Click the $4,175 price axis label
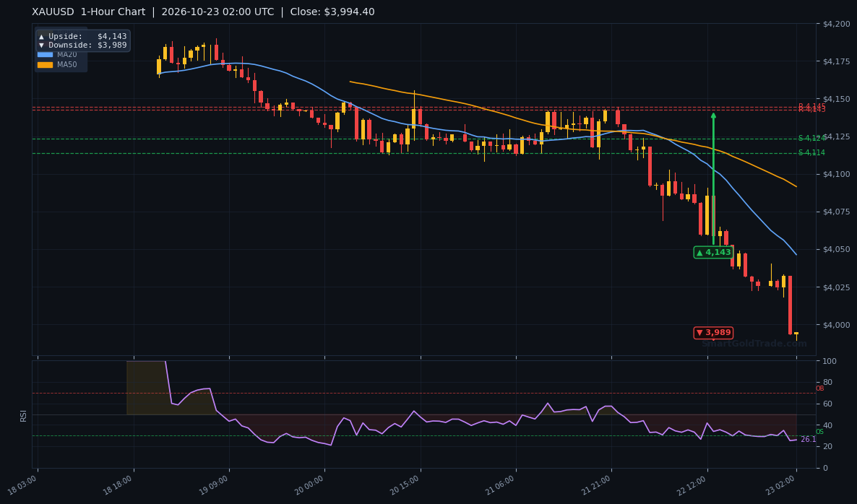857x504 pixels. click(836, 61)
